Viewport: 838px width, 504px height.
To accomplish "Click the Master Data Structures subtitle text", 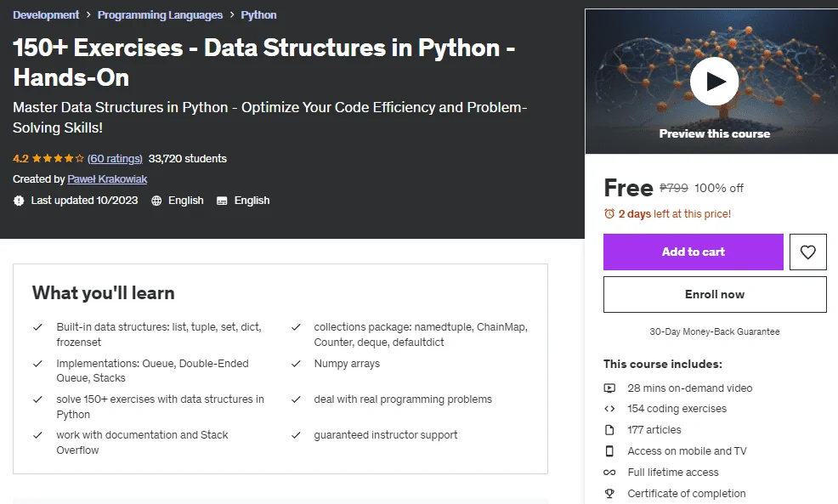I will coord(270,117).
